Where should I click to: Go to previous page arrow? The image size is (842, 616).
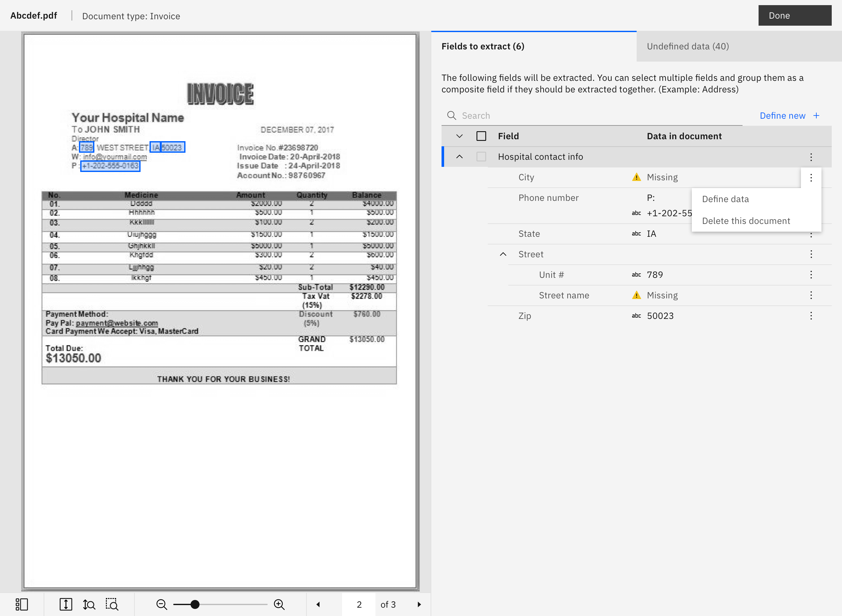point(318,604)
